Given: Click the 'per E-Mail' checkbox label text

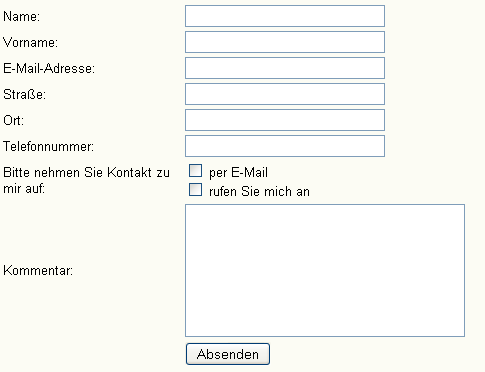Looking at the screenshot, I should coord(238,173).
